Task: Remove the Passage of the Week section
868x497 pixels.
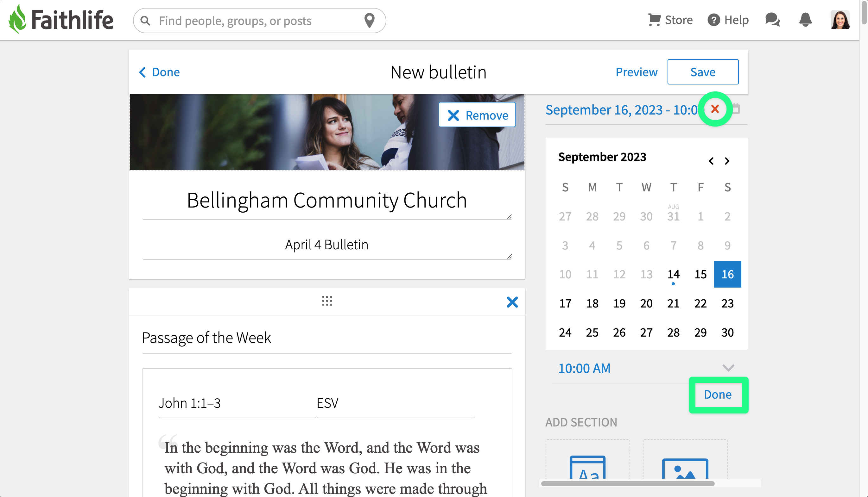Action: click(512, 302)
